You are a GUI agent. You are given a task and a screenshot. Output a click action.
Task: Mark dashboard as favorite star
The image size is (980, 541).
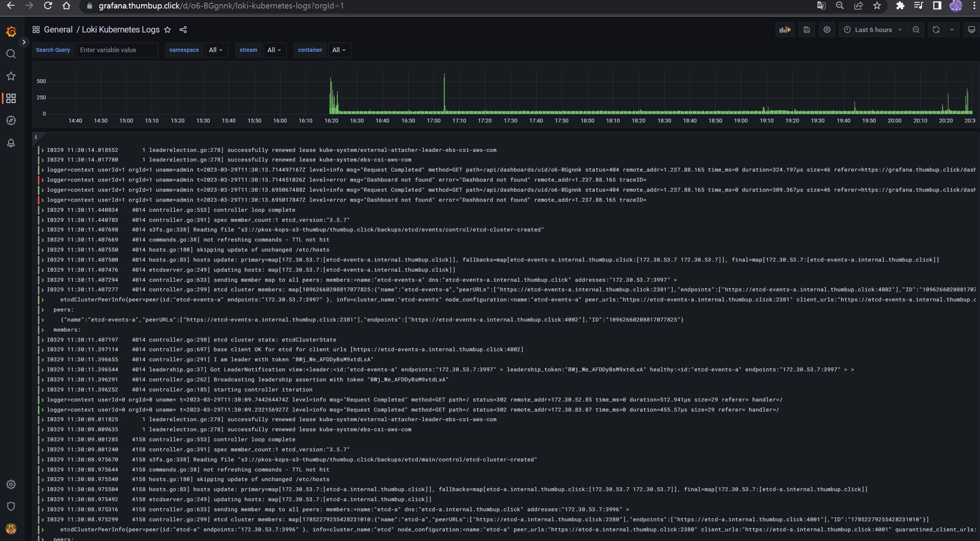[x=167, y=30]
